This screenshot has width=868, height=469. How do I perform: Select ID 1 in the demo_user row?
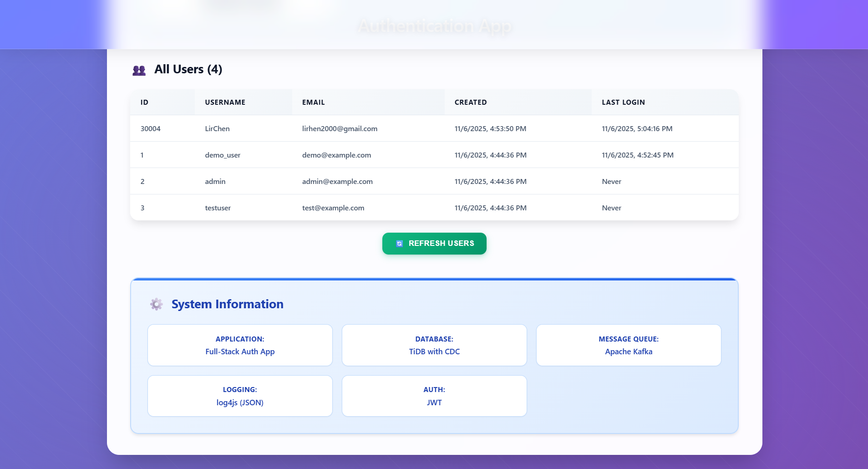click(142, 155)
